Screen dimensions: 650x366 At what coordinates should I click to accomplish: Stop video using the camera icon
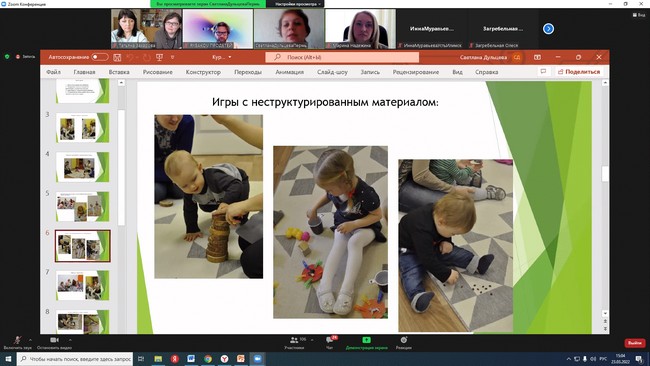coord(54,340)
